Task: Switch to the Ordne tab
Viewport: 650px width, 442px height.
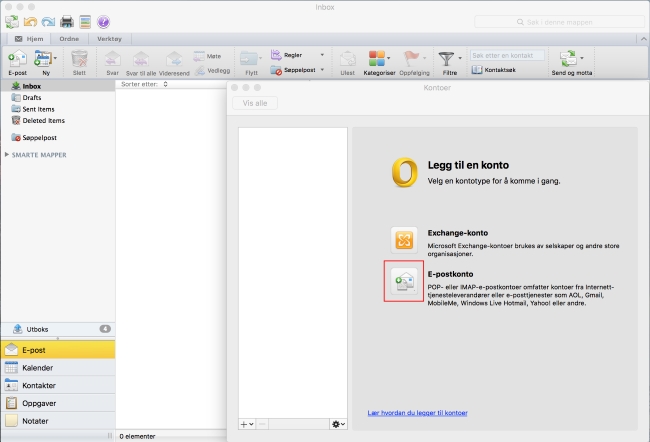Action: [69, 39]
